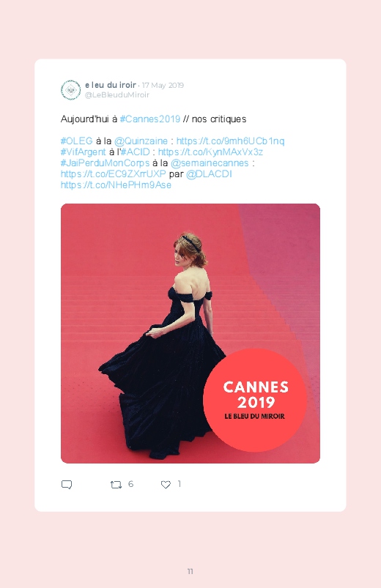Viewport: 381px width, 588px height.
Task: Open the #OLEG hashtag link
Action: click(x=77, y=141)
